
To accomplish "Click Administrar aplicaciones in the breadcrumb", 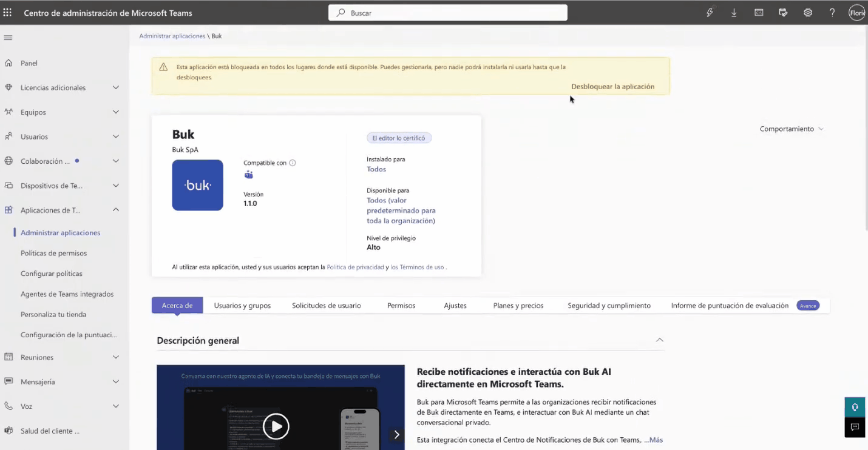I will click(172, 36).
